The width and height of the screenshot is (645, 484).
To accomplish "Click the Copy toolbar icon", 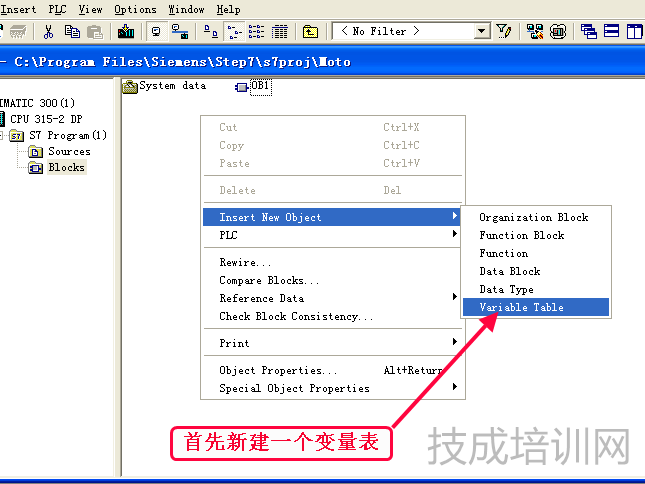I will (72, 31).
